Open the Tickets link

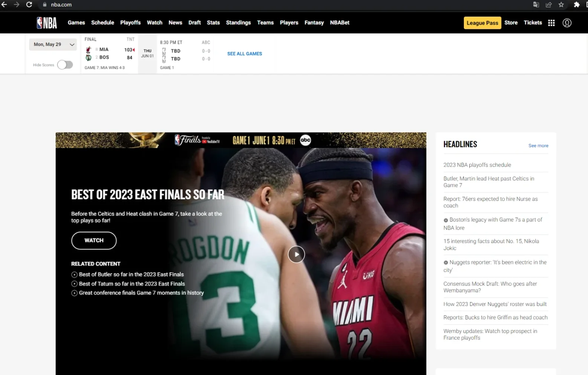(x=533, y=23)
